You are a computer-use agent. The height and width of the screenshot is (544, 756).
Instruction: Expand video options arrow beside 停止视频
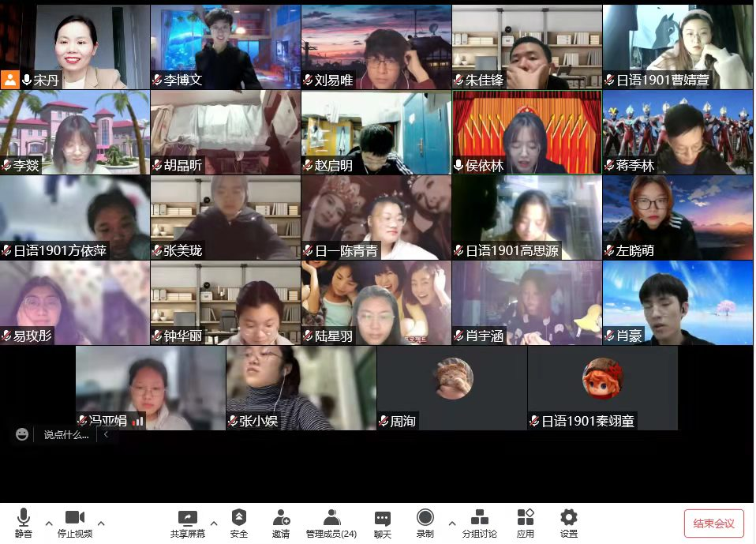coord(101,523)
